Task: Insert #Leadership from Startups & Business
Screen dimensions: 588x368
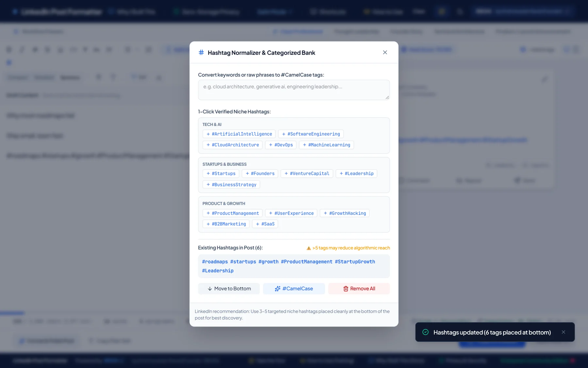Action: click(x=356, y=174)
